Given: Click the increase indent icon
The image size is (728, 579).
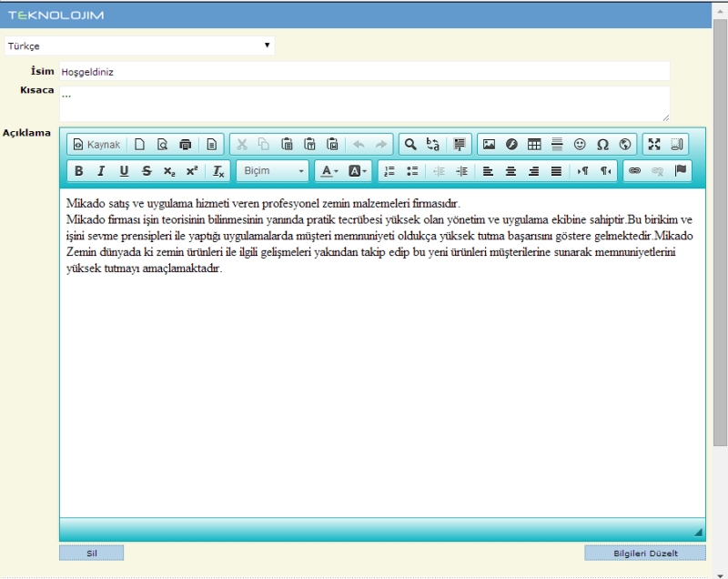Looking at the screenshot, I should pyautogui.click(x=461, y=171).
